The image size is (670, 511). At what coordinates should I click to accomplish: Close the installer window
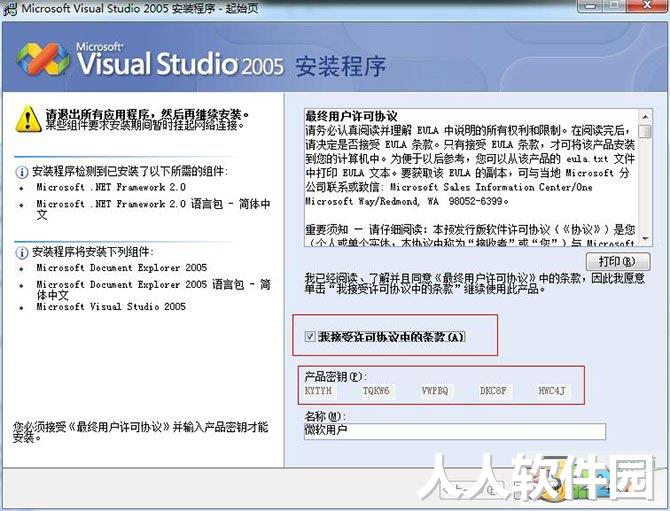point(647,6)
